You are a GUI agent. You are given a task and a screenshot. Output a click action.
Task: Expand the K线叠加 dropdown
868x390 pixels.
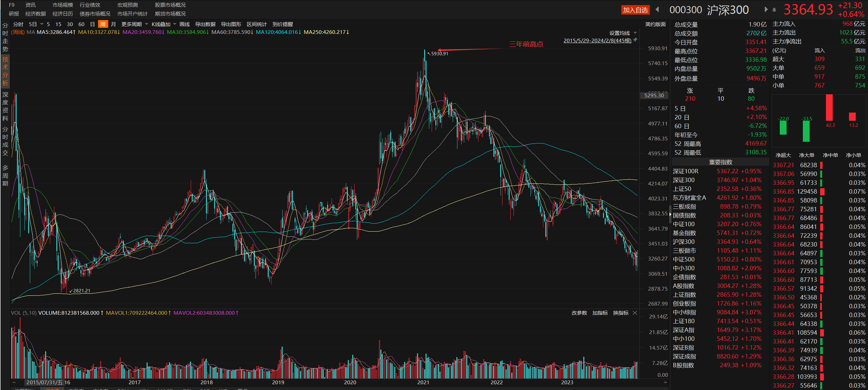[164, 24]
